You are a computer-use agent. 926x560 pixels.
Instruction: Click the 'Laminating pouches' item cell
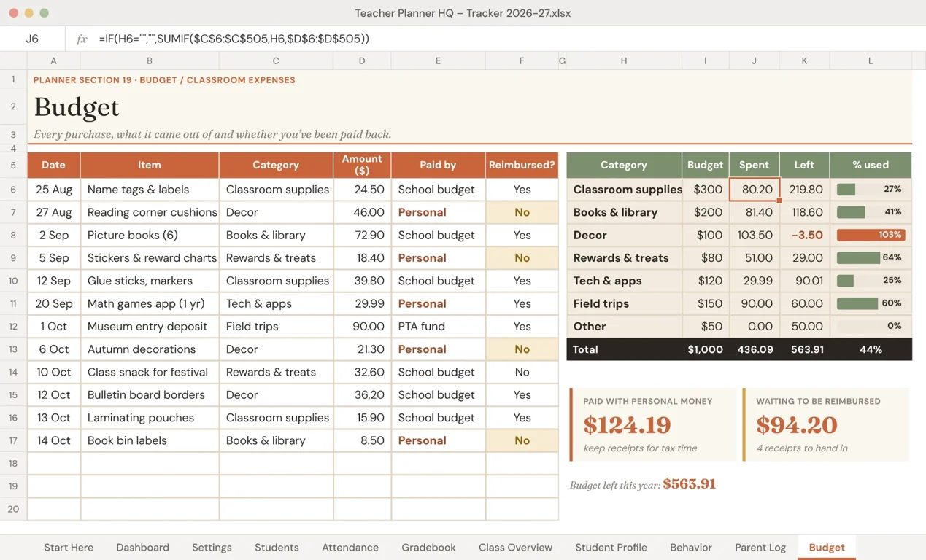pyautogui.click(x=150, y=418)
